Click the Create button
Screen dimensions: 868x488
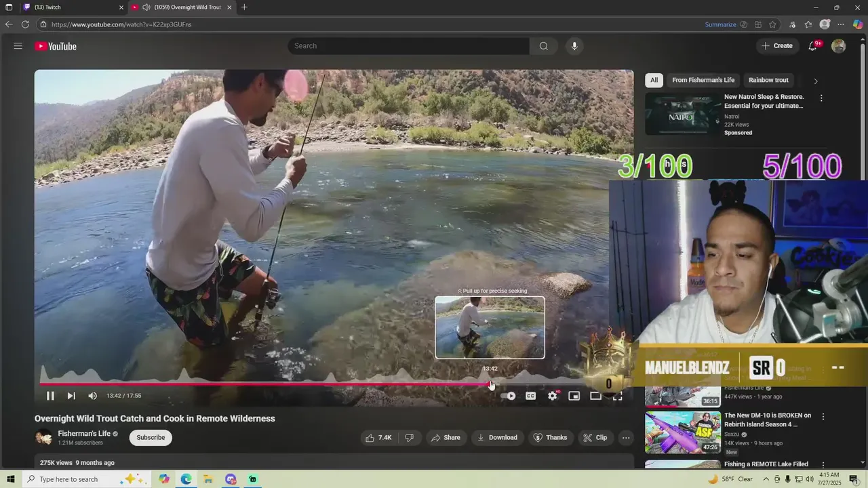[777, 46]
